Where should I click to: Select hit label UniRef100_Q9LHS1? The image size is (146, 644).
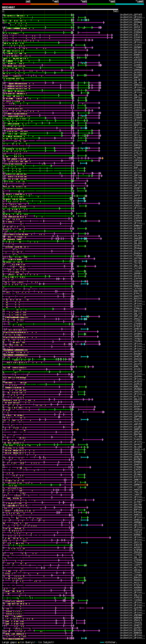pyautogui.click(x=131, y=236)
